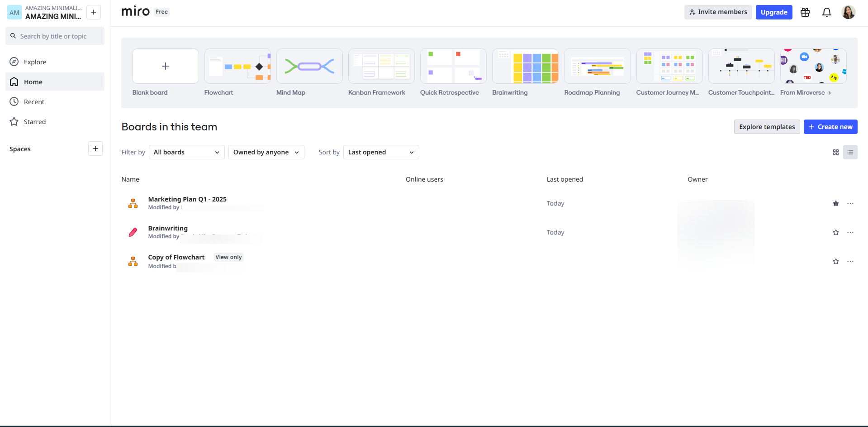The image size is (868, 427).
Task: Click the miro logo
Action: [135, 11]
